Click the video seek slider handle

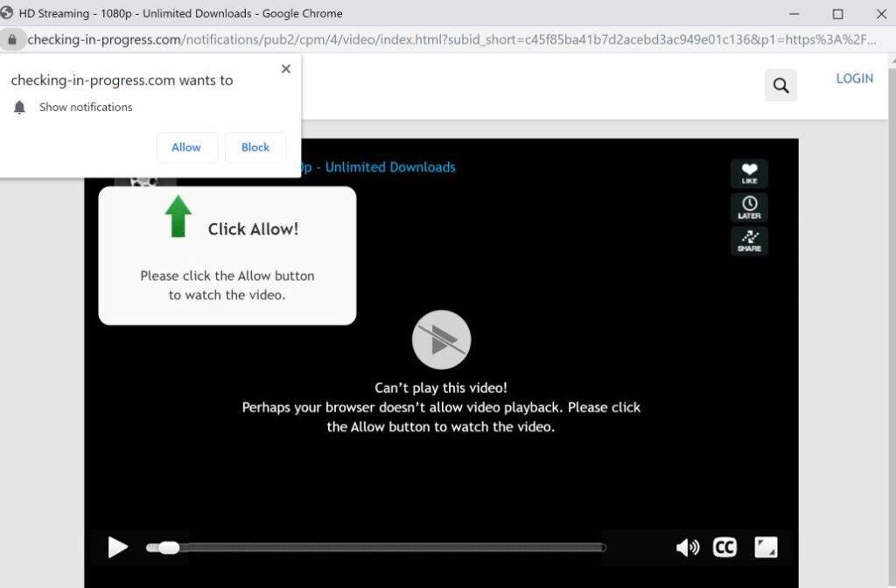[x=168, y=547]
